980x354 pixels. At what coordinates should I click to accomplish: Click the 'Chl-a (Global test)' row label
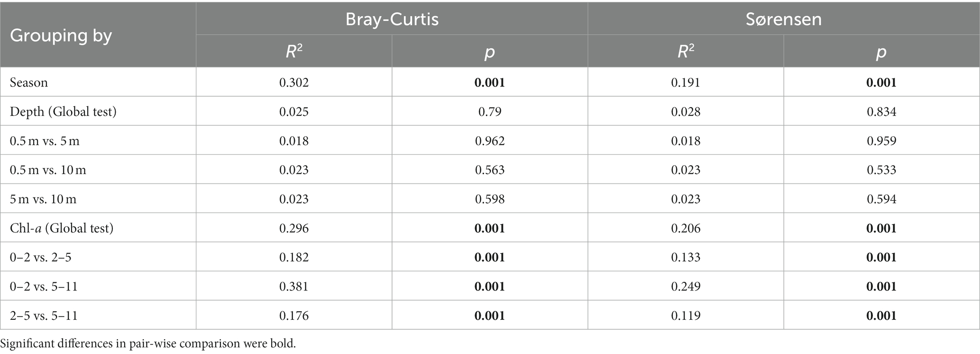[62, 228]
